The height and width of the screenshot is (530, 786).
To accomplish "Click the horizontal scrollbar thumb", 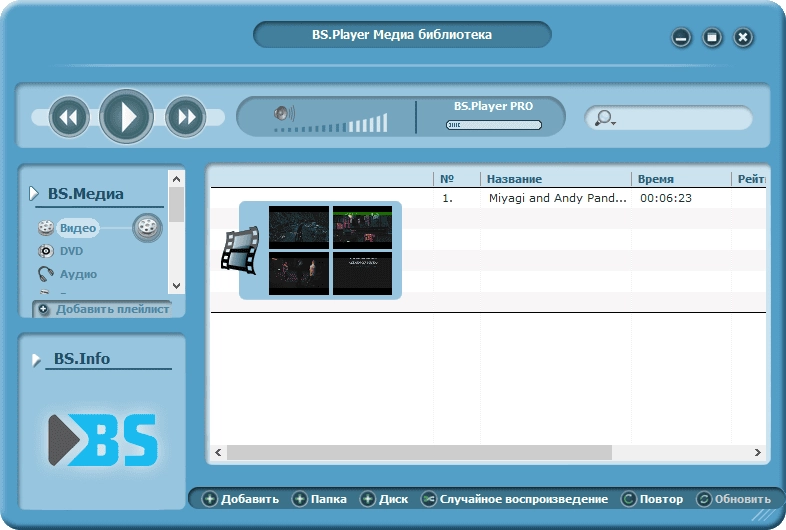I will [x=419, y=452].
